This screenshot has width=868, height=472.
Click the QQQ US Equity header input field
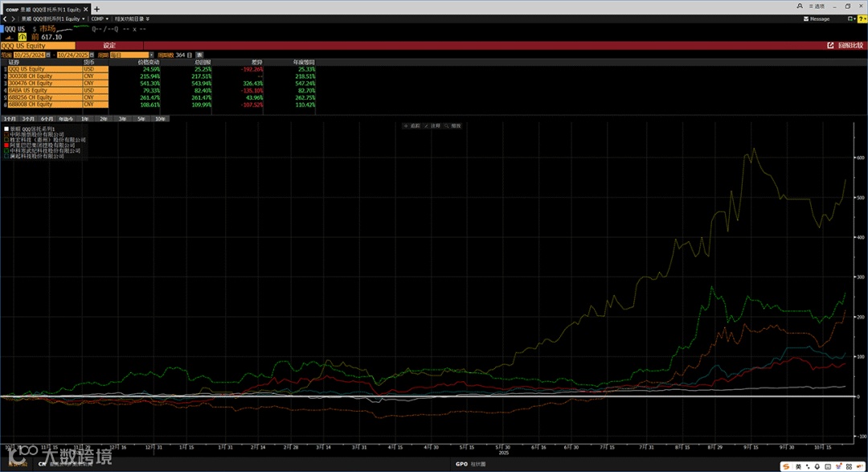pyautogui.click(x=38, y=45)
